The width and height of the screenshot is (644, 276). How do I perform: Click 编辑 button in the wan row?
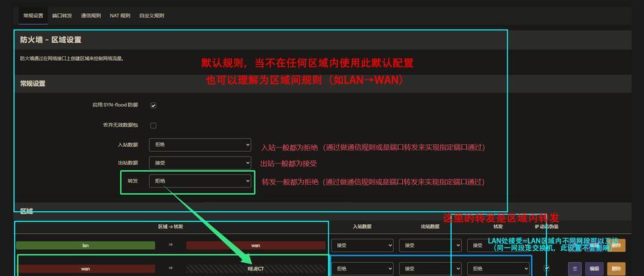(x=594, y=268)
